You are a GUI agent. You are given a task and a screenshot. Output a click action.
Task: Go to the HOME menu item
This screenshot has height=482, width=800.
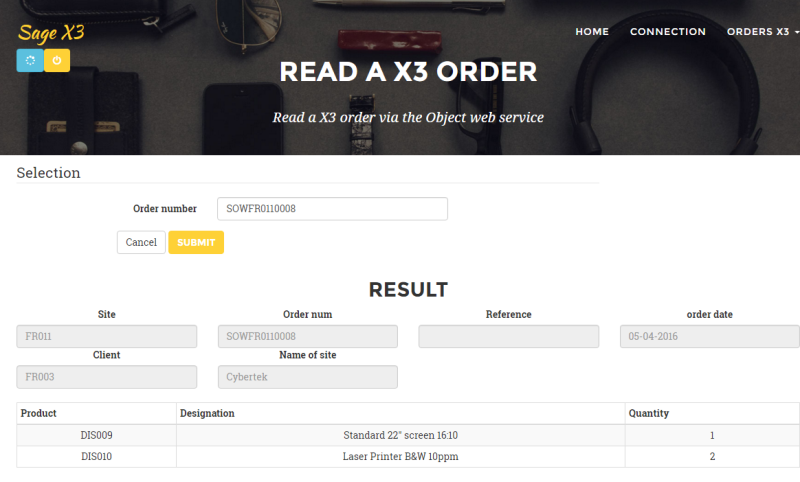[592, 32]
